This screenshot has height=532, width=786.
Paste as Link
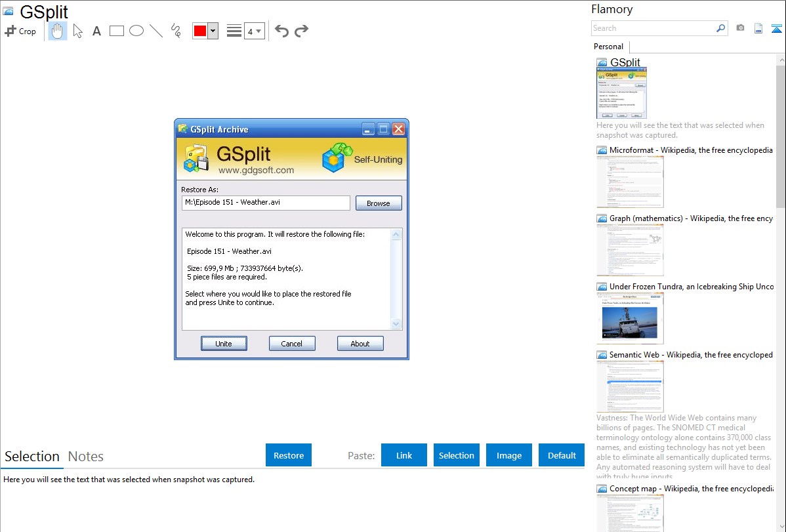click(404, 455)
